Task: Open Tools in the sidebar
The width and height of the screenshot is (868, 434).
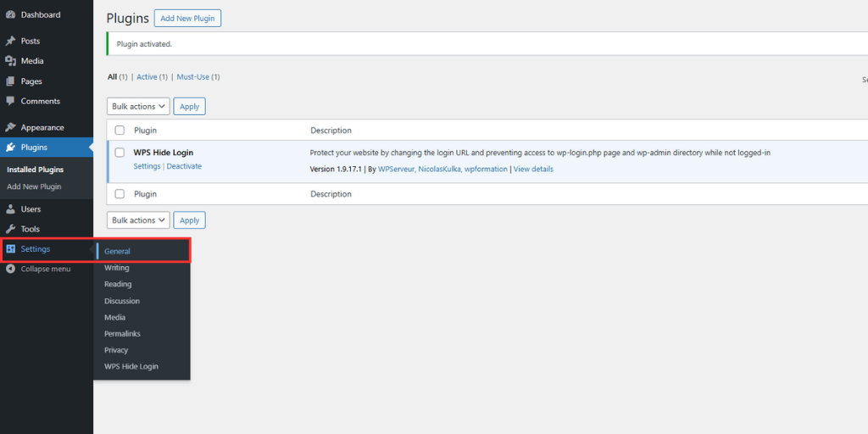Action: click(x=31, y=229)
